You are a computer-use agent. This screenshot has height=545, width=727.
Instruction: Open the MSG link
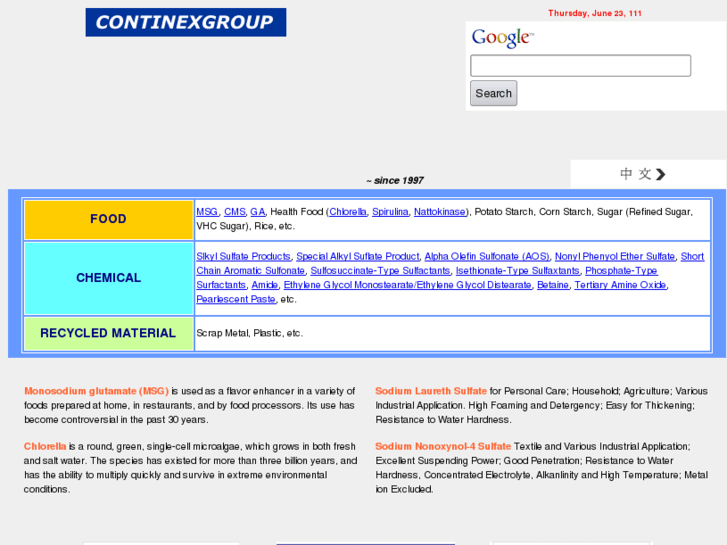207,212
